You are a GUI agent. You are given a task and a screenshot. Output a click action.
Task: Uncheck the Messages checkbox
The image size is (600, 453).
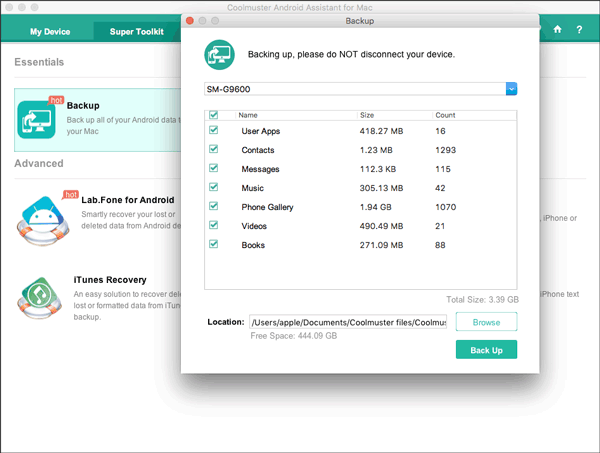[214, 168]
